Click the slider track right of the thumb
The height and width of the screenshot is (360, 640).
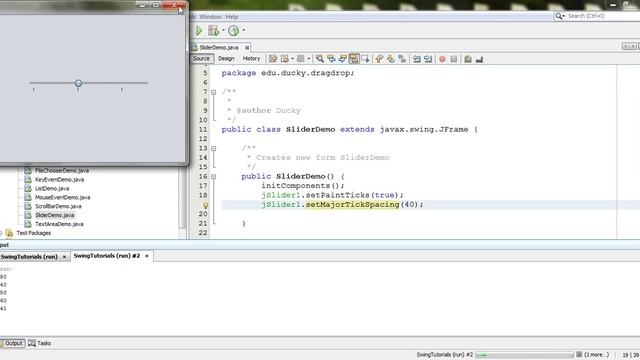coord(115,83)
